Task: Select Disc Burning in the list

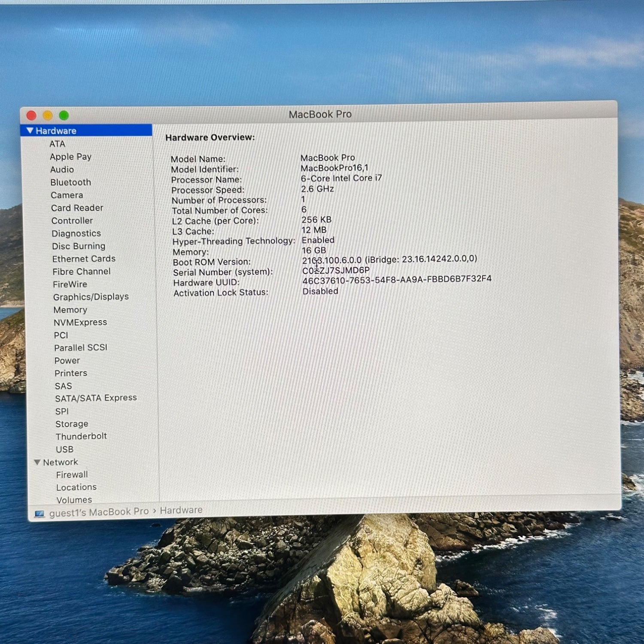Action: tap(79, 246)
